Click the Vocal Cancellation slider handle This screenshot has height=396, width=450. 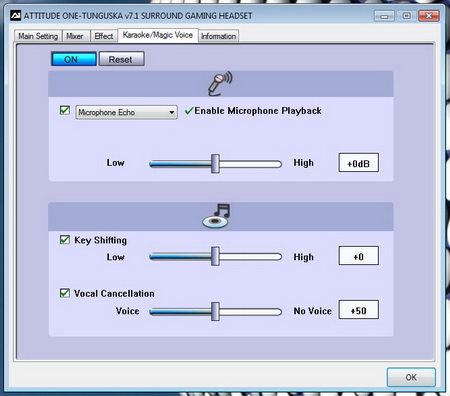(x=215, y=311)
